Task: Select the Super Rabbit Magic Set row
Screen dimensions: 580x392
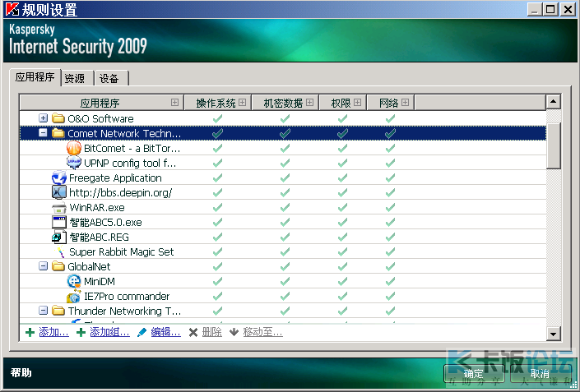Action: pos(283,251)
